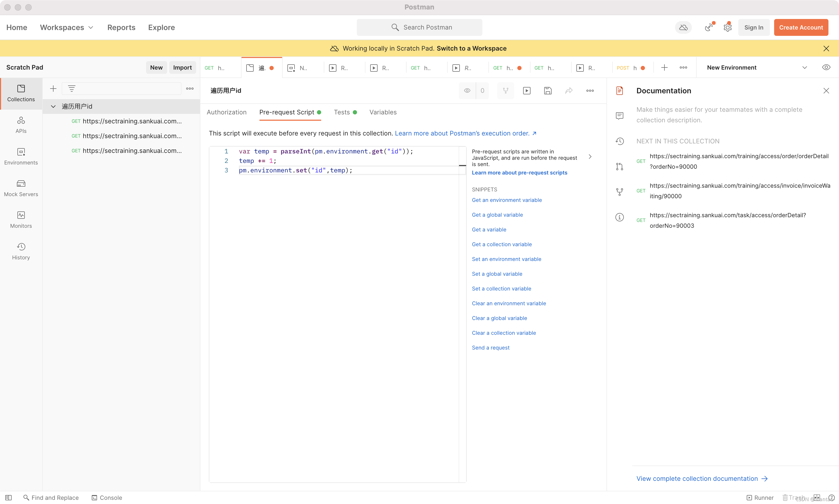This screenshot has height=504, width=839.
Task: Close the Documentation panel
Action: pyautogui.click(x=826, y=91)
